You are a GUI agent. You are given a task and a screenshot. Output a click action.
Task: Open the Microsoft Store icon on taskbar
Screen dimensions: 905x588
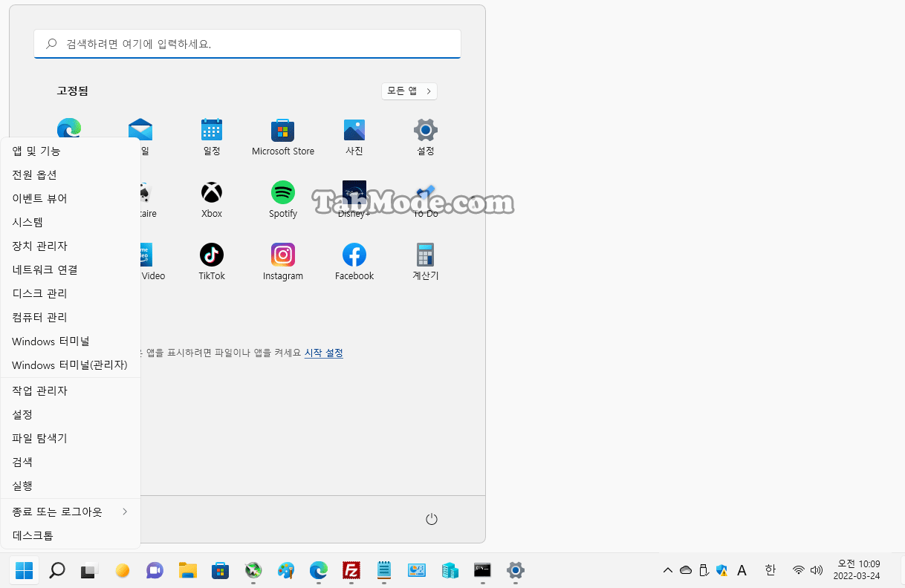coord(220,570)
